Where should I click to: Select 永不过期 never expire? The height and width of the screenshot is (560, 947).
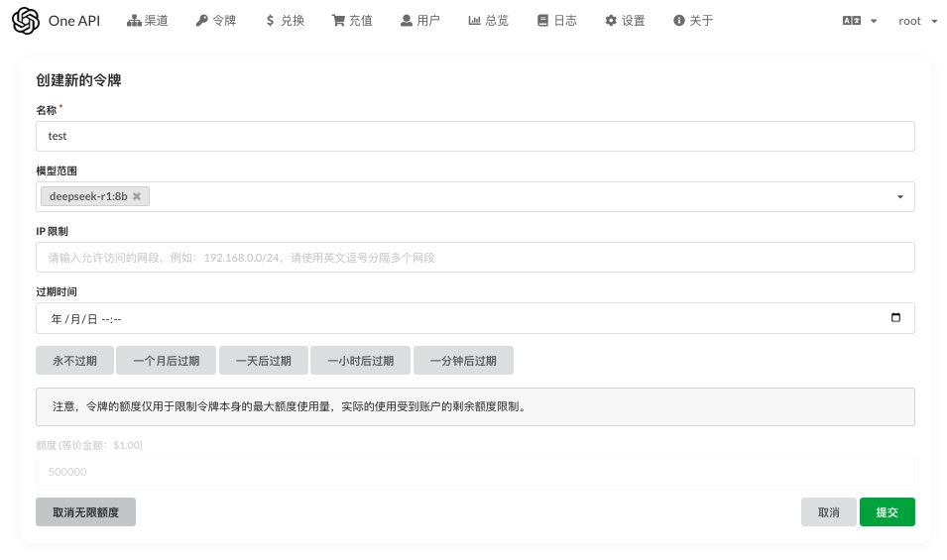pos(75,360)
